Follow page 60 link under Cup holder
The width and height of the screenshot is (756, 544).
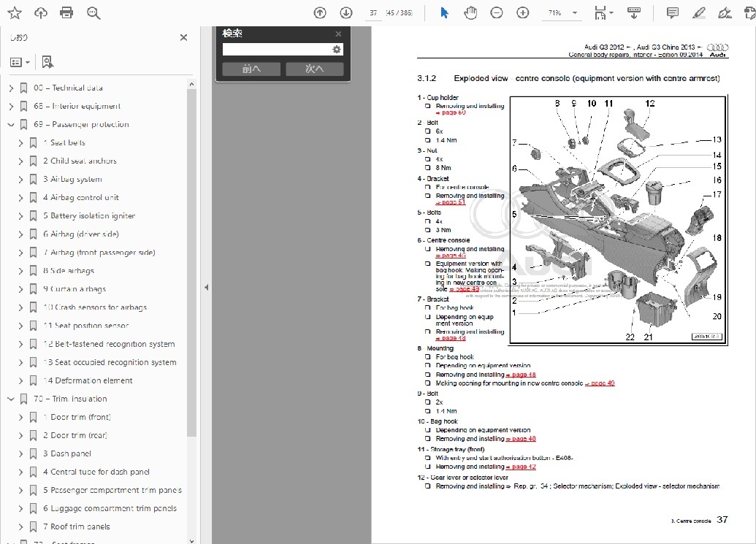coord(454,112)
